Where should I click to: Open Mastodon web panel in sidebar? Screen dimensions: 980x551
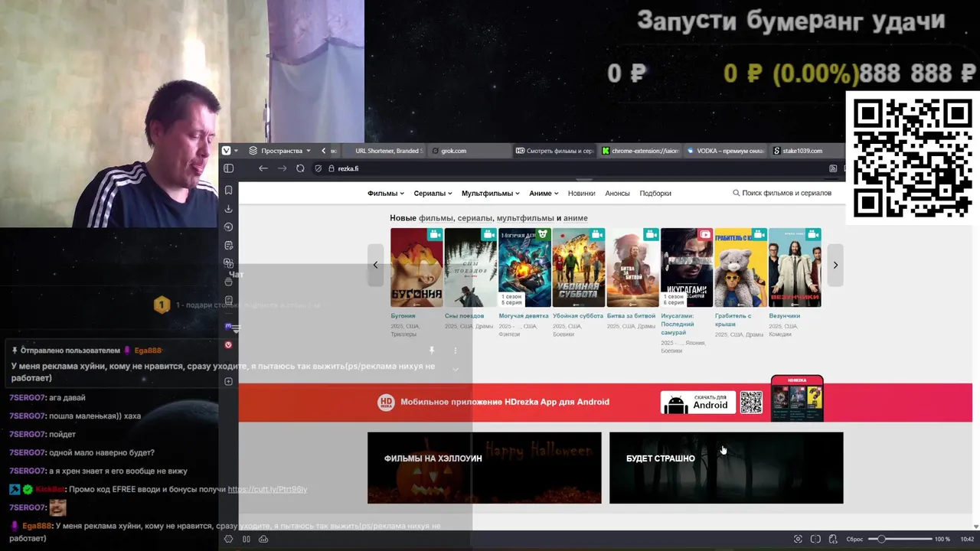tap(228, 326)
